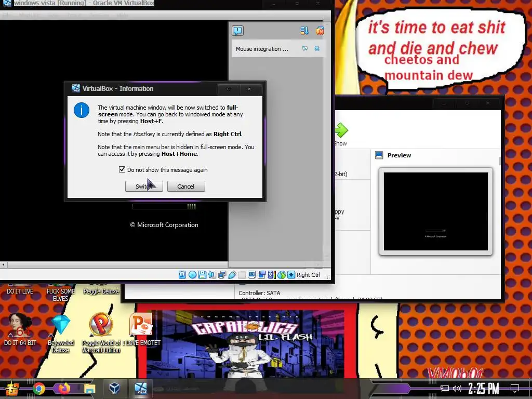
Task: Click the display settings status icon
Action: tap(252, 275)
